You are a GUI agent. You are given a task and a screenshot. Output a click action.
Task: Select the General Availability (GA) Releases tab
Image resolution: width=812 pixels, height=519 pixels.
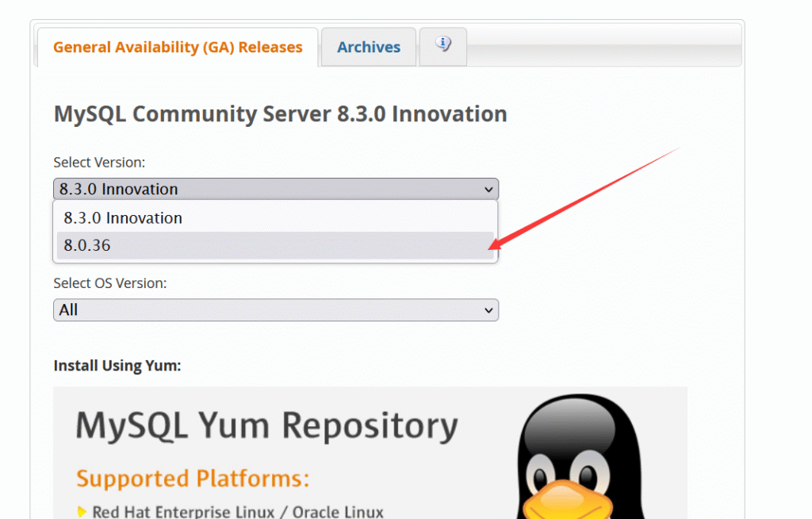click(178, 48)
